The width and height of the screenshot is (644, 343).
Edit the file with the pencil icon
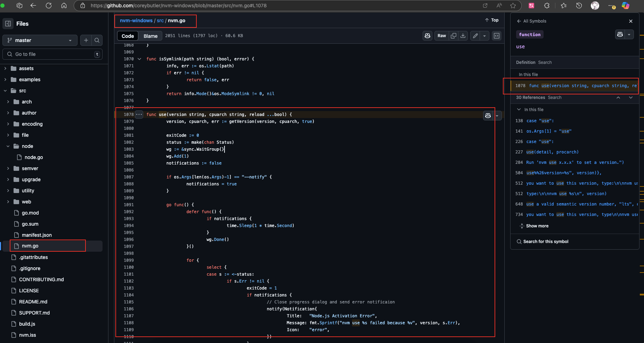475,36
